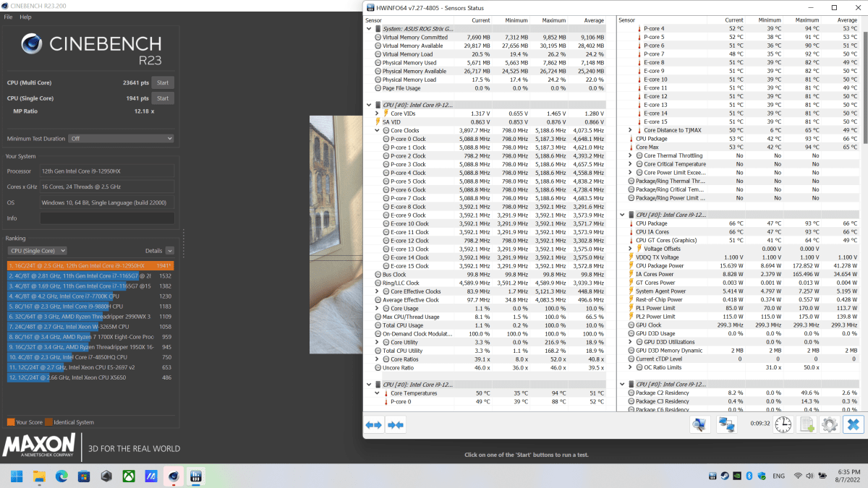
Task: Open Windows Start menu
Action: point(17,476)
